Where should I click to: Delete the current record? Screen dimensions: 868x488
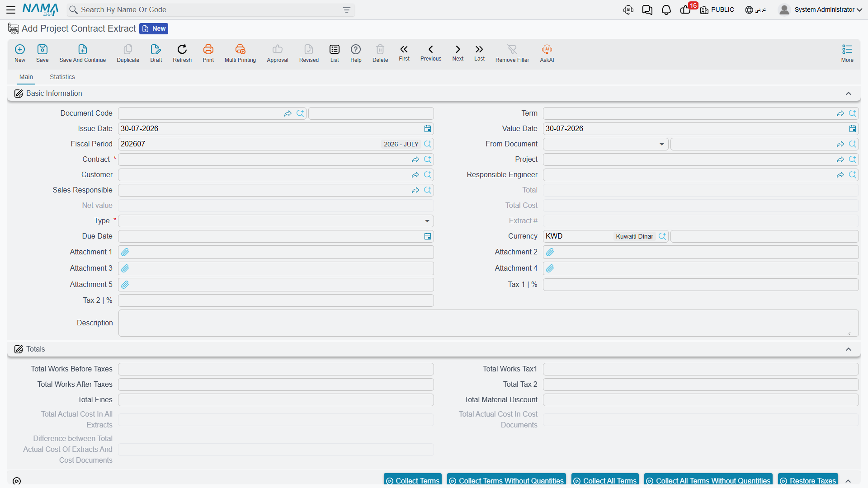click(x=380, y=53)
